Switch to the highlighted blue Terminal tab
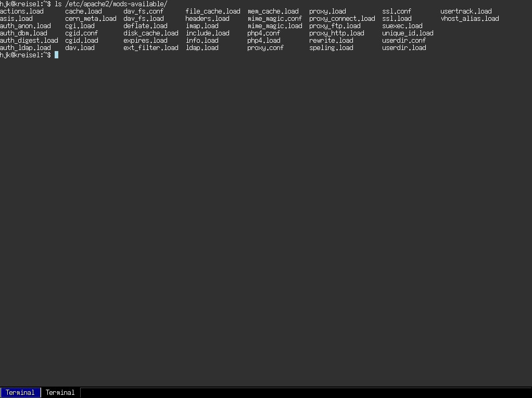This screenshot has width=532, height=398. pos(20,392)
